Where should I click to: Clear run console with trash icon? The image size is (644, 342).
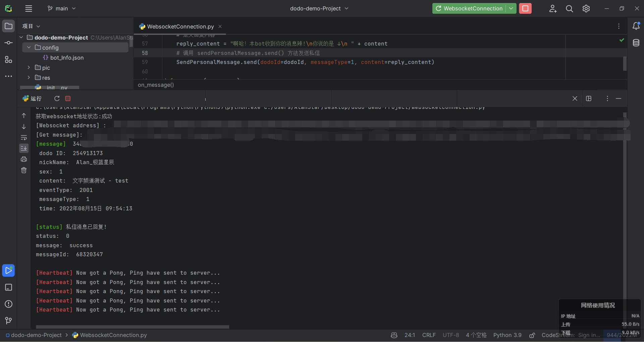click(x=24, y=170)
